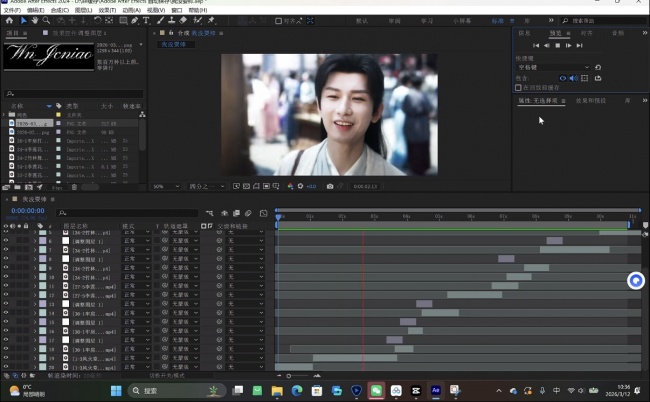650x402 pixels.
Task: Expand layer 19 properties
Action: [35, 358]
